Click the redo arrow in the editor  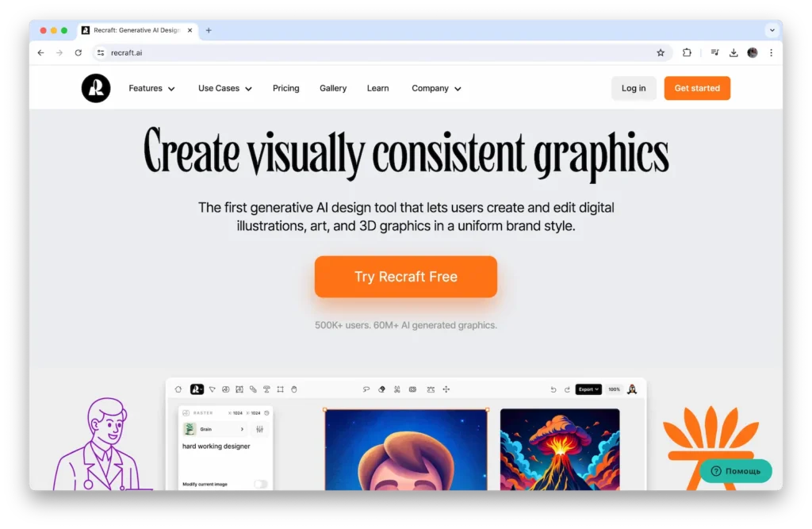[x=567, y=389]
